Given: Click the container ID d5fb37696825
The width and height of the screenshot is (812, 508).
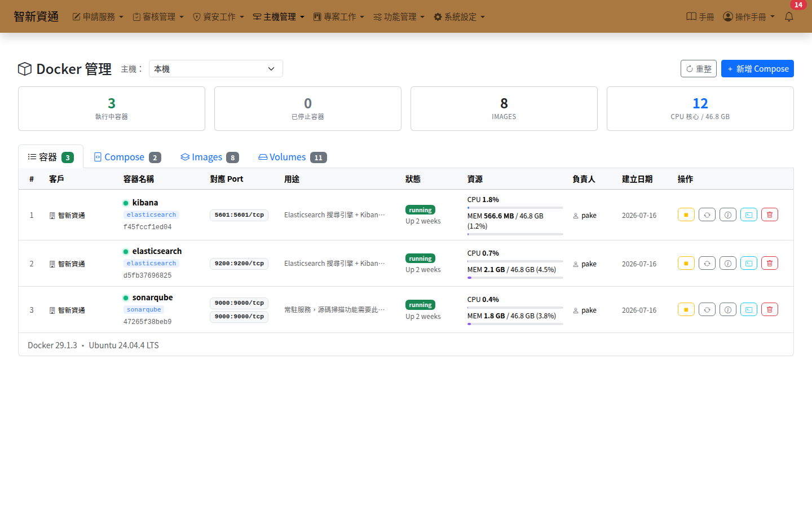Looking at the screenshot, I should tap(148, 275).
